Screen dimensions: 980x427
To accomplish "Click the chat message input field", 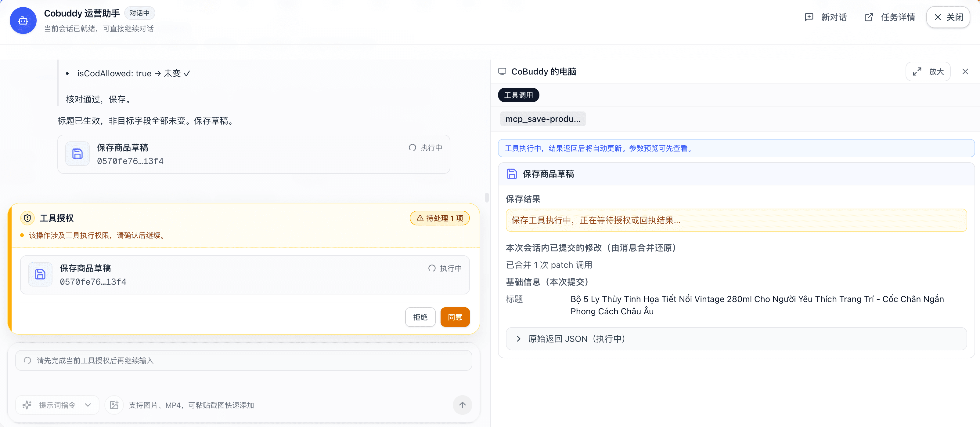I will tap(243, 360).
